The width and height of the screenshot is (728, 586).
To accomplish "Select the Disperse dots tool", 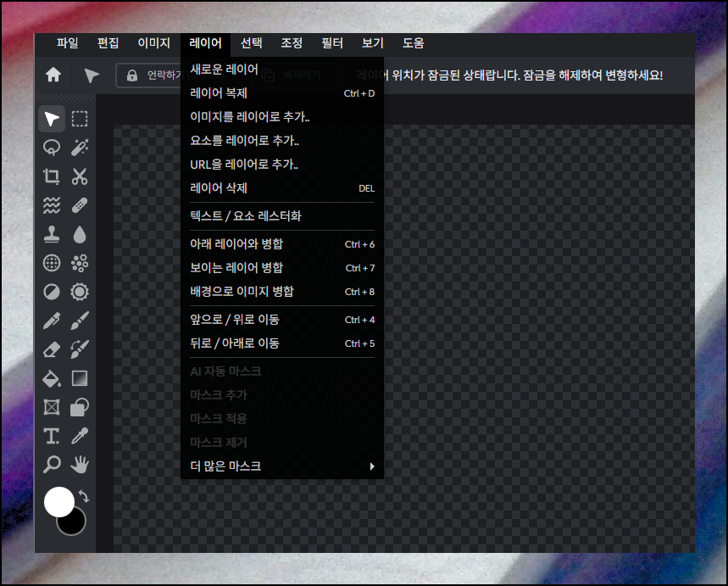I will click(80, 263).
